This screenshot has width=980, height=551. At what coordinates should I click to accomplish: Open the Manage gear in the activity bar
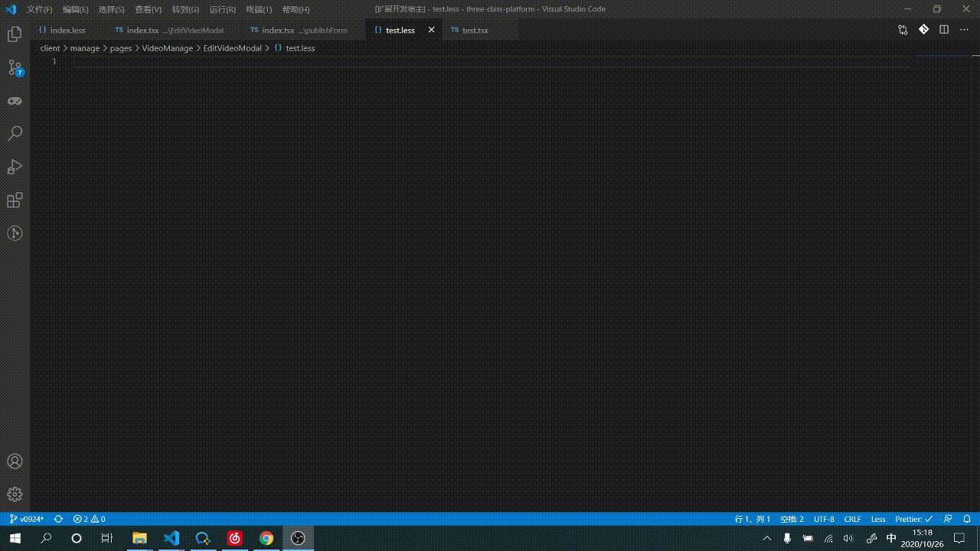15,494
